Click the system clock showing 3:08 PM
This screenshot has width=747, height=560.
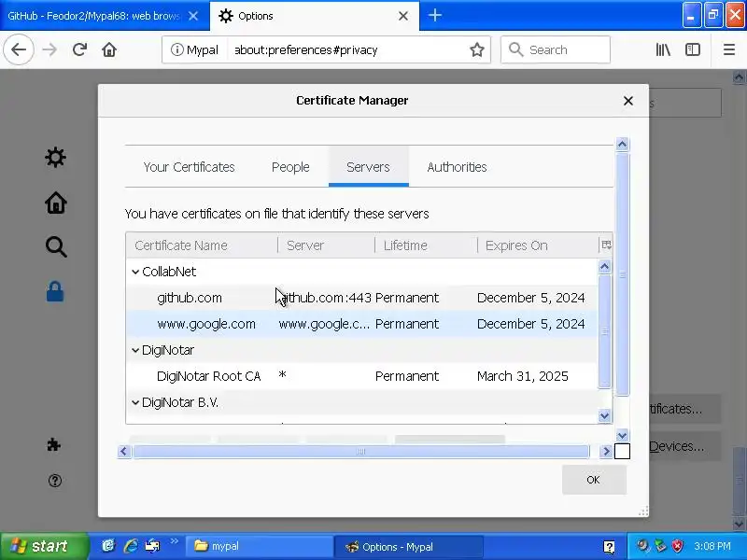(712, 546)
